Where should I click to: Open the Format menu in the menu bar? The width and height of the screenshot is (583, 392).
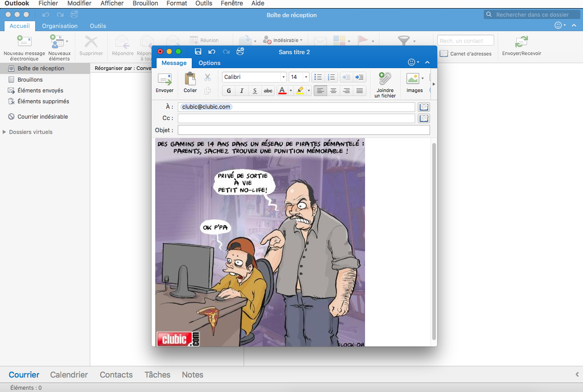click(176, 3)
